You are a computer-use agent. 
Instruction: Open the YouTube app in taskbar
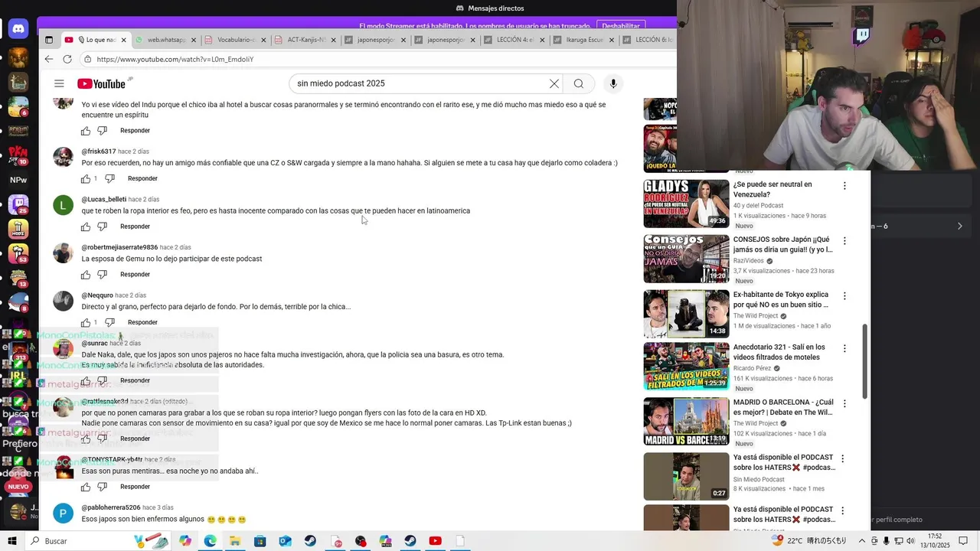pos(435,541)
